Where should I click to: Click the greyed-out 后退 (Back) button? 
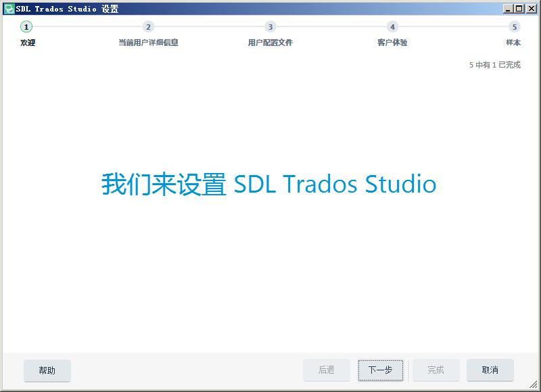click(x=327, y=370)
